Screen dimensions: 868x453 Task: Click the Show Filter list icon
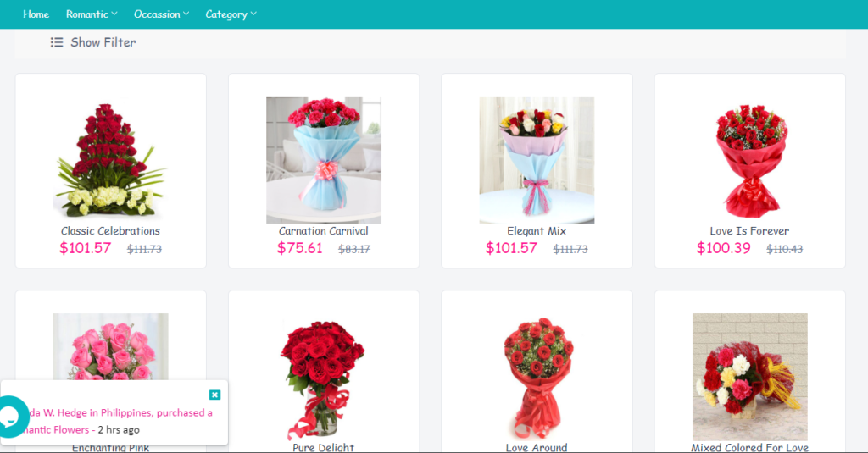pos(57,42)
